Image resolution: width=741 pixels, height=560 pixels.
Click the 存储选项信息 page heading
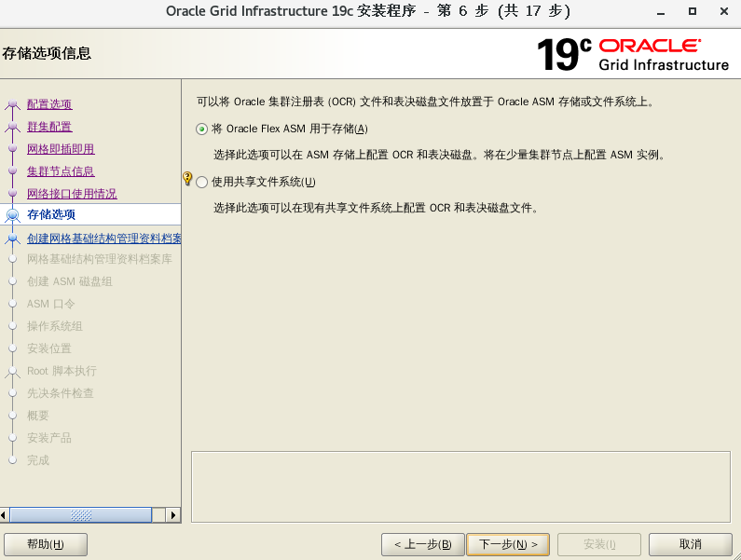47,53
